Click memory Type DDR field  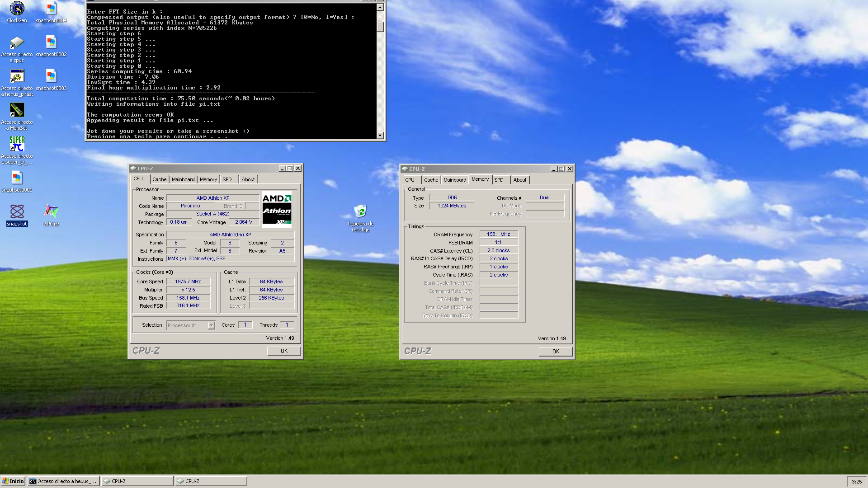point(452,197)
